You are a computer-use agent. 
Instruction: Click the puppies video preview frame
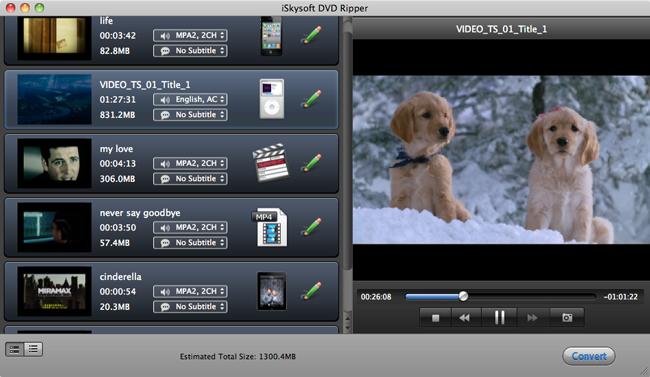(x=501, y=160)
